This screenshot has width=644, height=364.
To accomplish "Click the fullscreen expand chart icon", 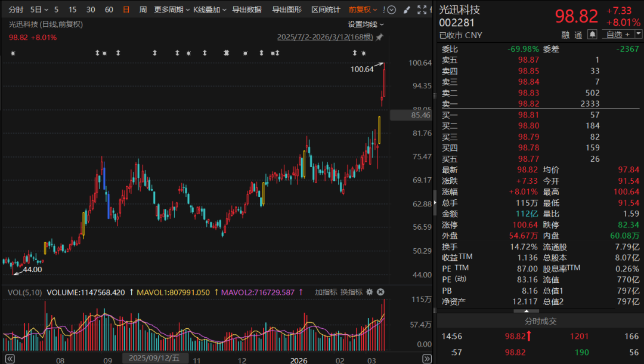I will tap(423, 10).
